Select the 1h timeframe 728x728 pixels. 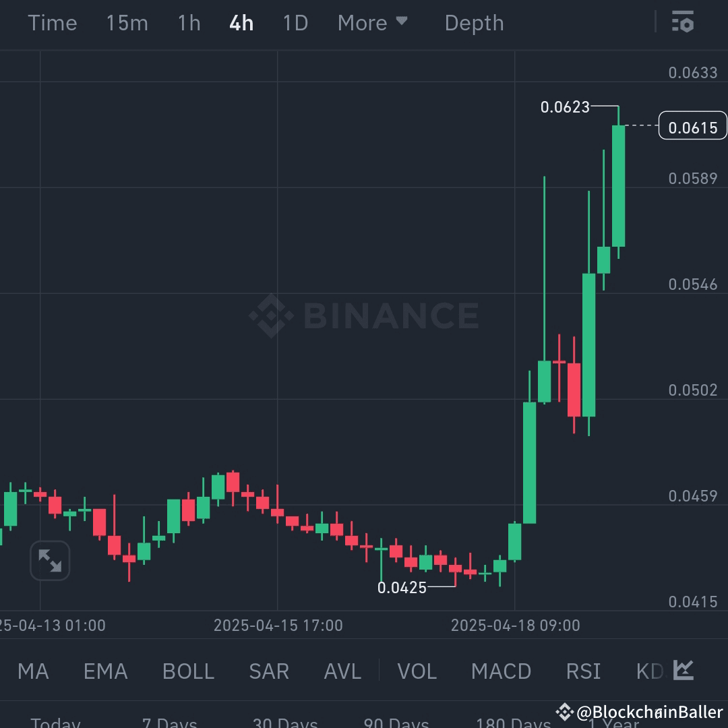click(187, 22)
